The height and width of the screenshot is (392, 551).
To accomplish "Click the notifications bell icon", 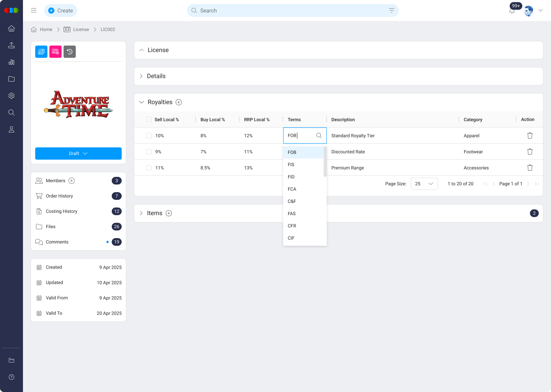I will [512, 11].
